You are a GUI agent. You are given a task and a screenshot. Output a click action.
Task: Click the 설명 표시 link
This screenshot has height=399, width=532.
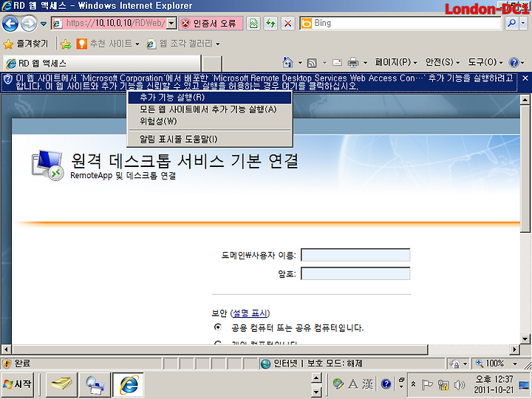click(250, 313)
